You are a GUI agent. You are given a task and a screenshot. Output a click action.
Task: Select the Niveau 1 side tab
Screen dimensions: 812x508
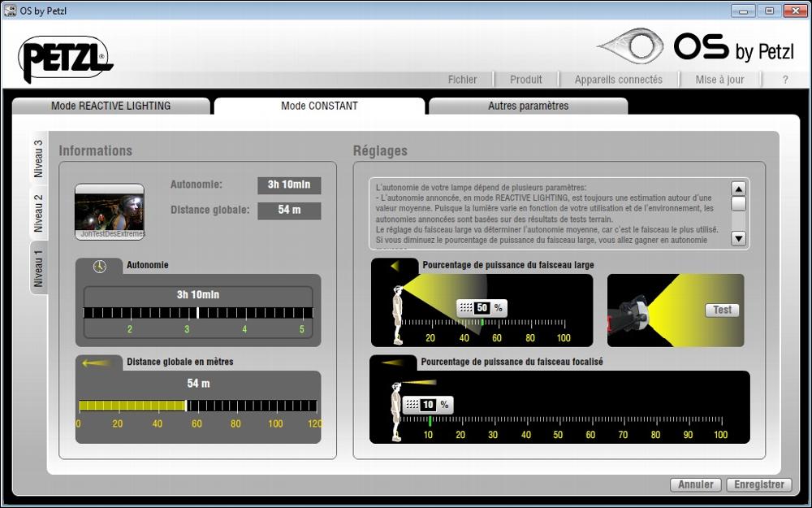[39, 268]
